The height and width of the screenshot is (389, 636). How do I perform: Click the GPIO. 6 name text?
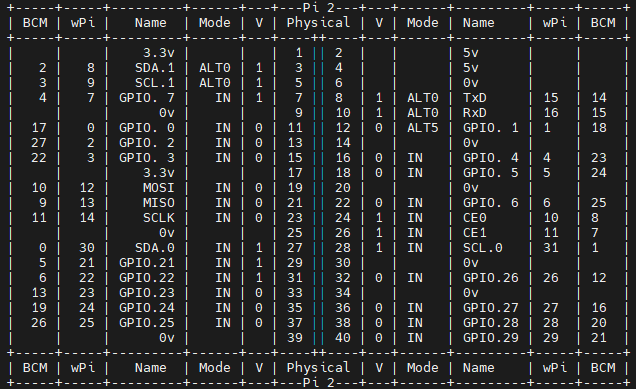(490, 203)
